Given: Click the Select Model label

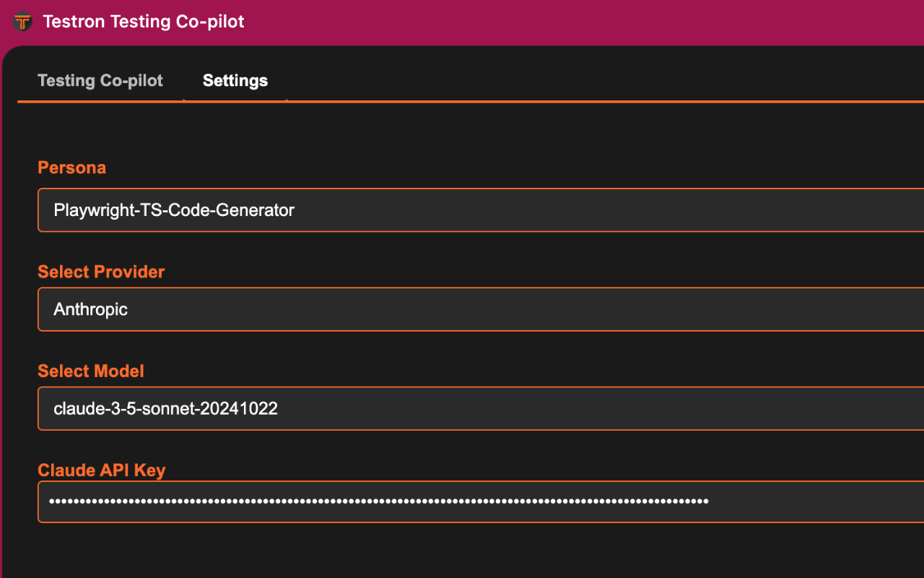Looking at the screenshot, I should coord(91,371).
